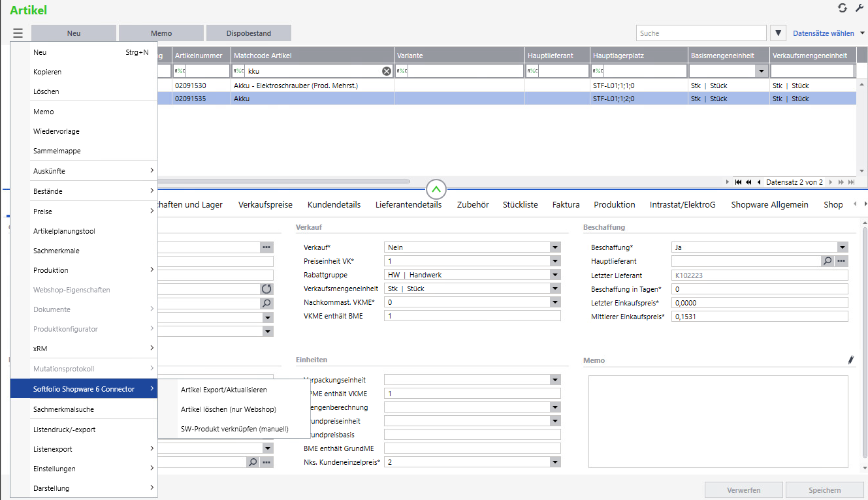
Task: Select Artikel Export/Aktualisieren submenu entry
Action: (x=223, y=390)
